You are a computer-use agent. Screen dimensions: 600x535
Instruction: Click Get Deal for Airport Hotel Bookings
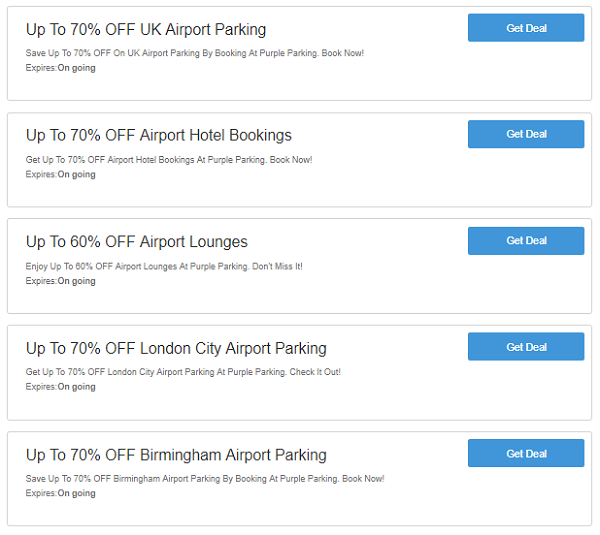click(526, 134)
